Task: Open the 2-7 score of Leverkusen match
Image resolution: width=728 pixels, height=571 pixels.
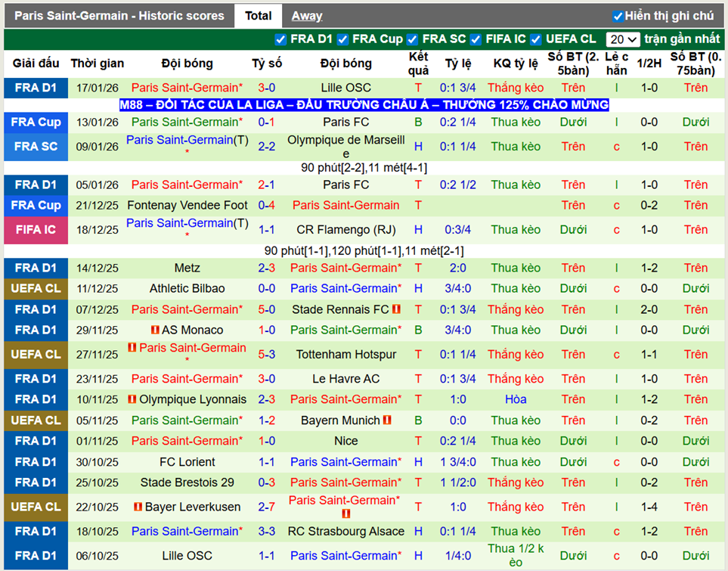Action: click(267, 507)
